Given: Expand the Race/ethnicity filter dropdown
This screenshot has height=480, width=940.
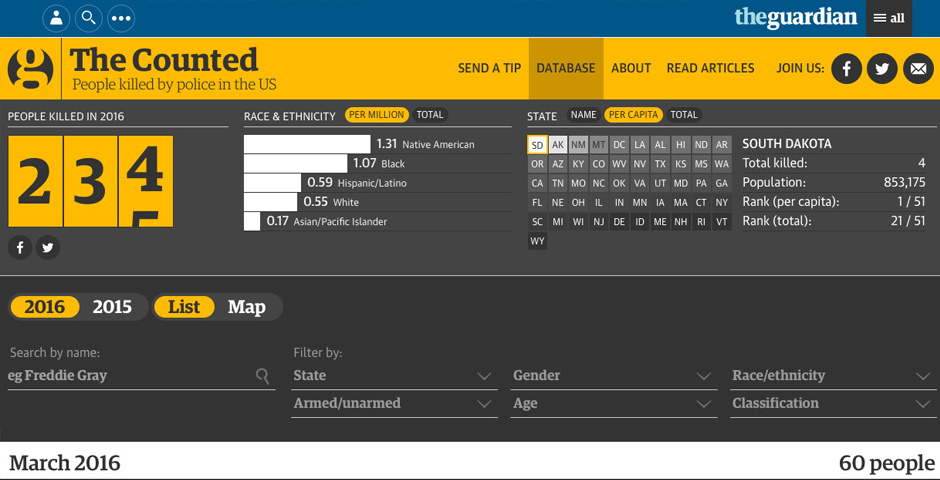Looking at the screenshot, I should click(831, 376).
